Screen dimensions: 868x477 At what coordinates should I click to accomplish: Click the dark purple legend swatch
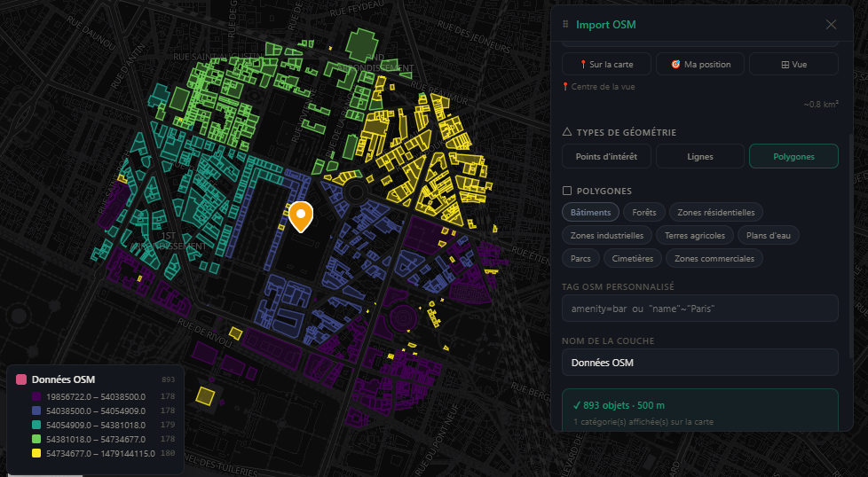point(36,396)
